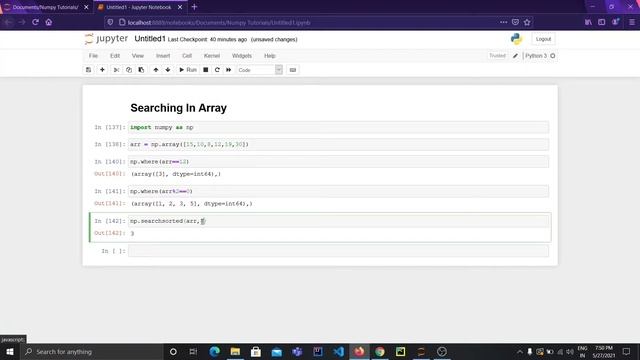Screen dimensions: 640x360
Task: Cut selected cells with scissors icon
Action: (x=116, y=70)
